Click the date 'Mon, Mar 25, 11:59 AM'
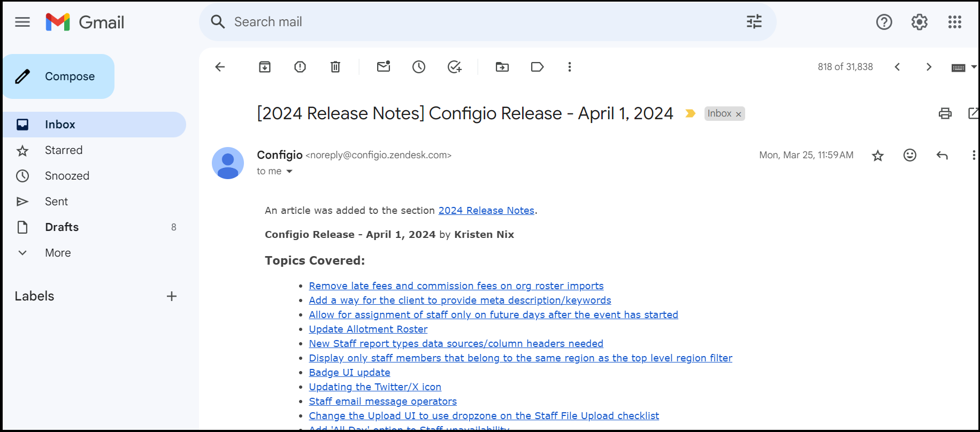The image size is (980, 432). coord(806,155)
